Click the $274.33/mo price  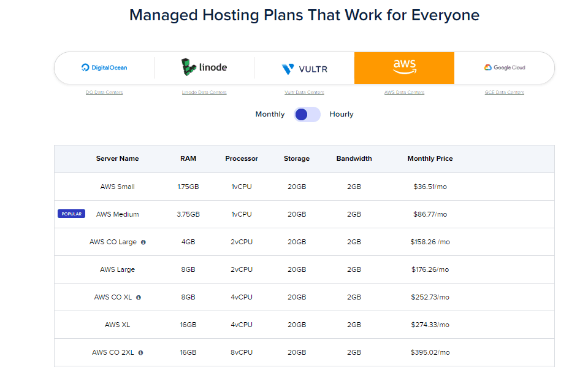430,325
